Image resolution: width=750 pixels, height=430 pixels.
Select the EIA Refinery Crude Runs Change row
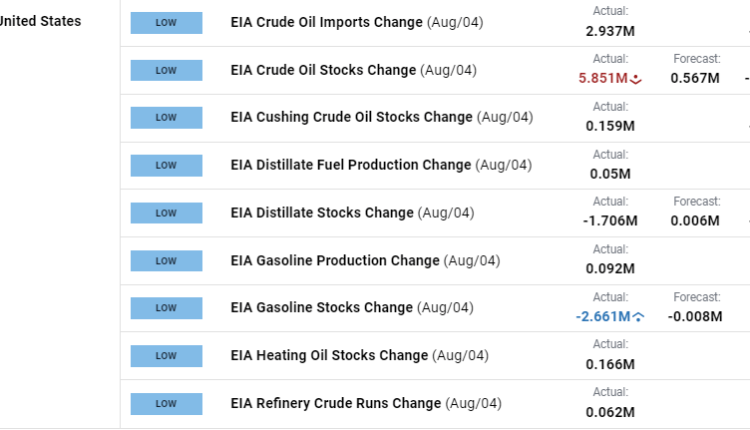[336, 404]
